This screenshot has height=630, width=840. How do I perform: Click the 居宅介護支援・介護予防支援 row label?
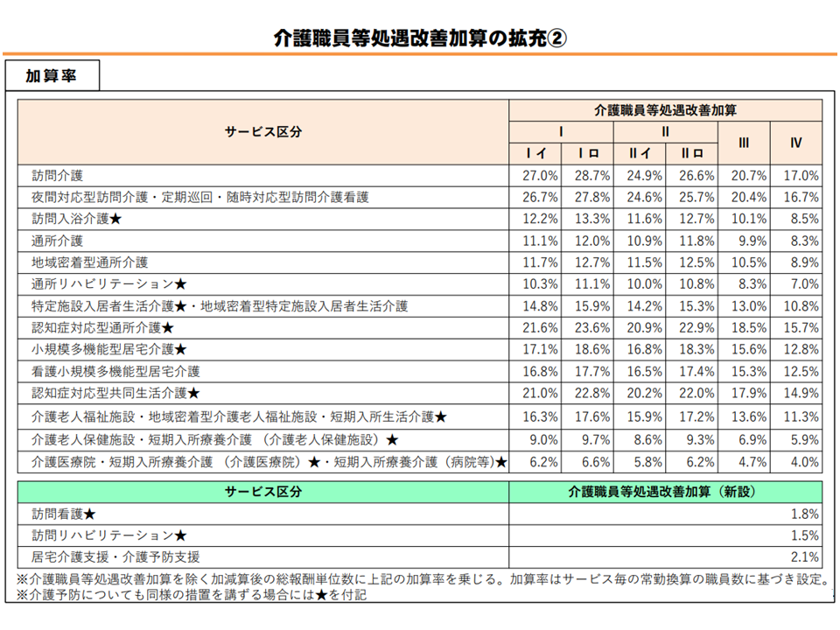point(115,557)
